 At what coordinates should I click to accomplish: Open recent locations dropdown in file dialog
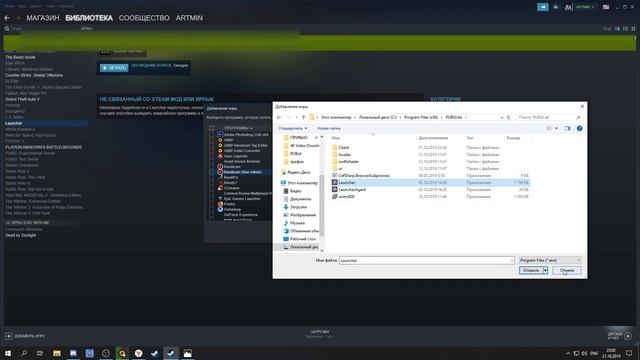[x=296, y=117]
